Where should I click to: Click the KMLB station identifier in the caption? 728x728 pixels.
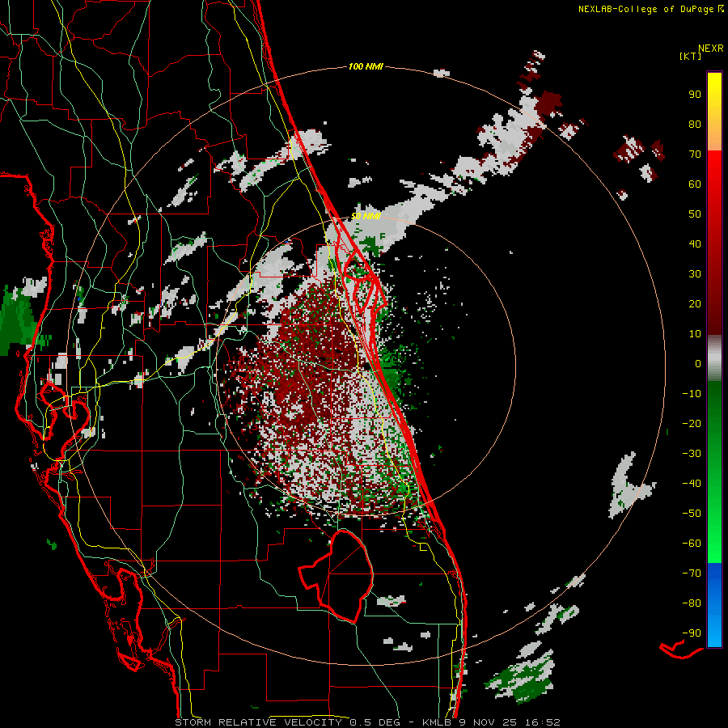438,722
